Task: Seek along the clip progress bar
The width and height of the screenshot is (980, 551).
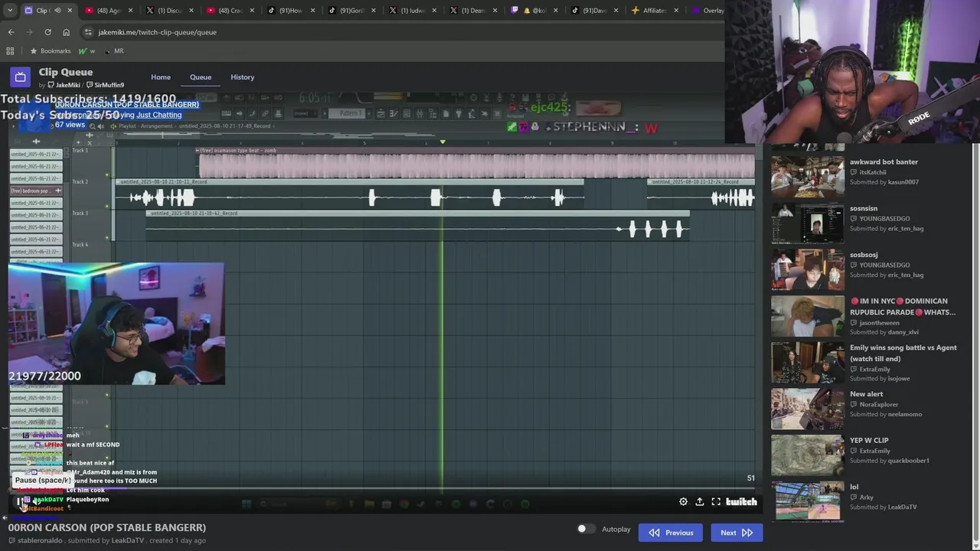Action: (x=381, y=487)
